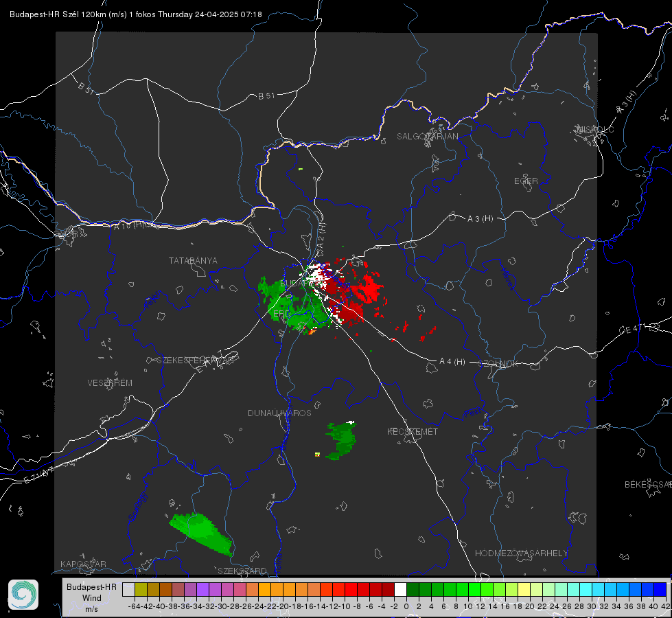The image size is (672, 618).
Task: Click the 10 value in the legend scale
Action: [468, 606]
